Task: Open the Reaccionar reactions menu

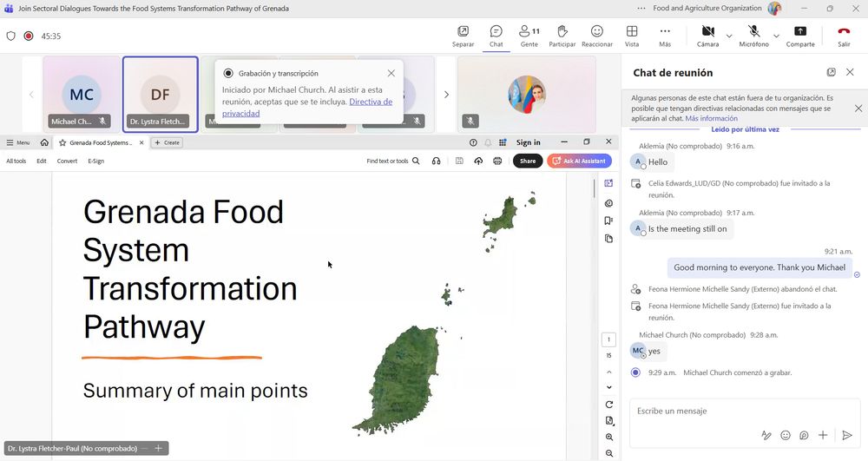Action: pyautogui.click(x=597, y=36)
